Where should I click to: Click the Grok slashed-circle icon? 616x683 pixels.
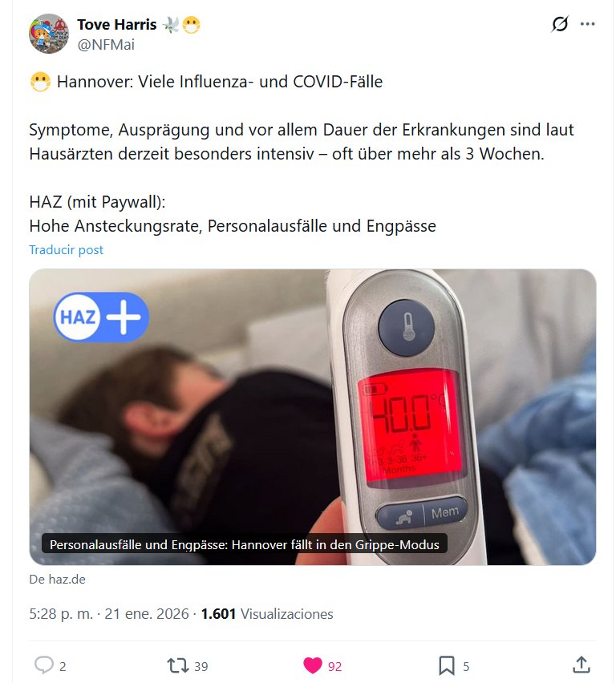560,24
